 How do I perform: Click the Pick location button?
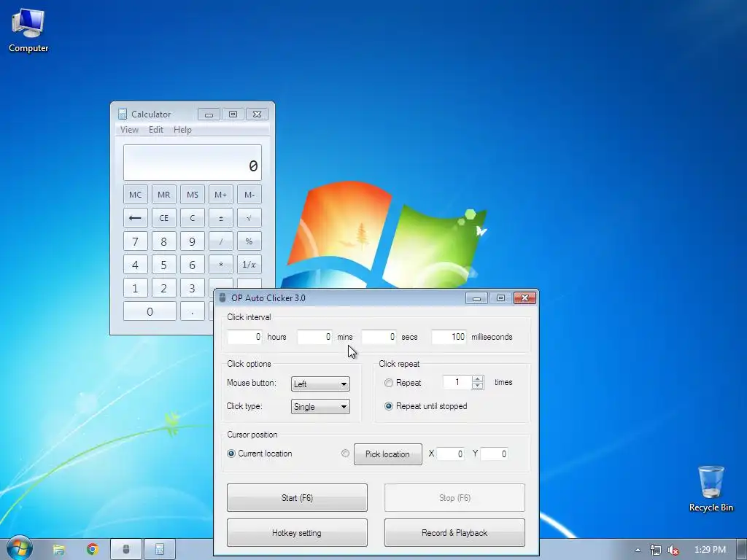pos(388,454)
